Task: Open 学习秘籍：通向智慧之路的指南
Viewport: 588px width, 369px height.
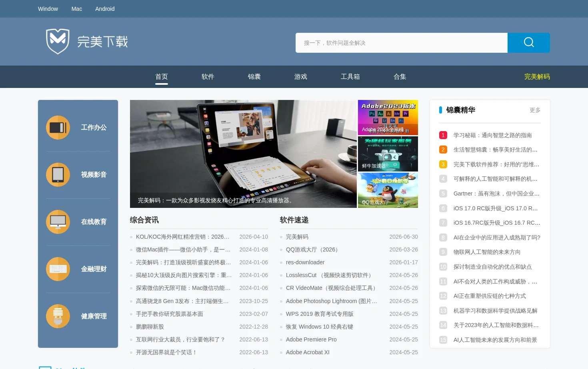Action: [x=493, y=135]
